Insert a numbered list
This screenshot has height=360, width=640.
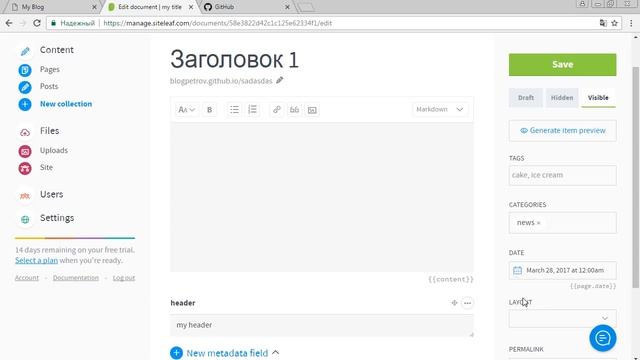253,109
